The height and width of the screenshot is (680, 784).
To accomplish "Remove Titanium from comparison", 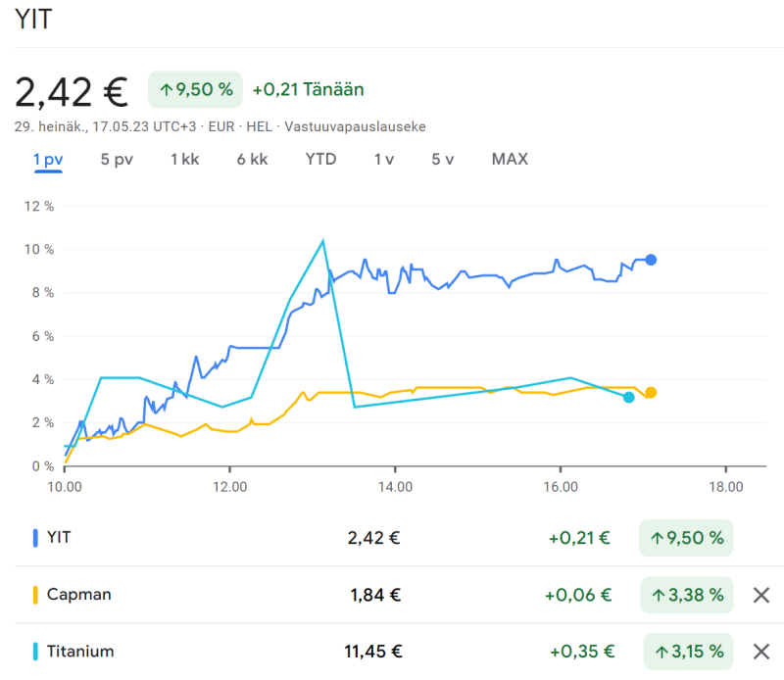I will (x=761, y=652).
